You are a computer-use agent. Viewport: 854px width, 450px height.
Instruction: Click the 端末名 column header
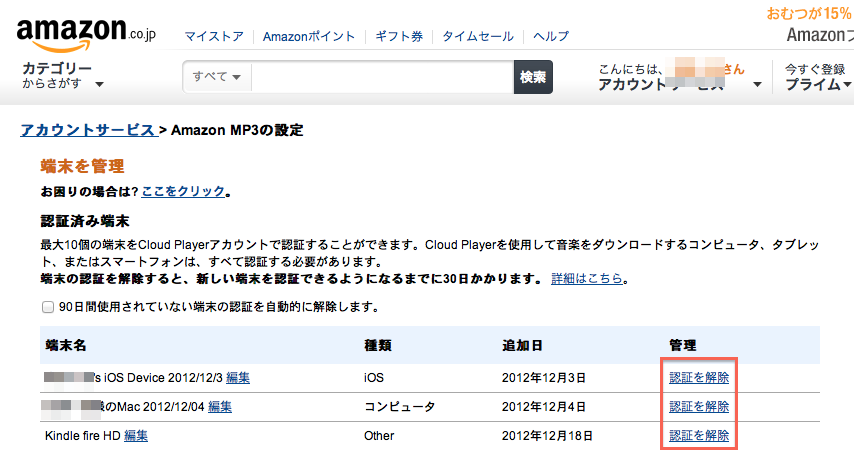click(x=66, y=345)
